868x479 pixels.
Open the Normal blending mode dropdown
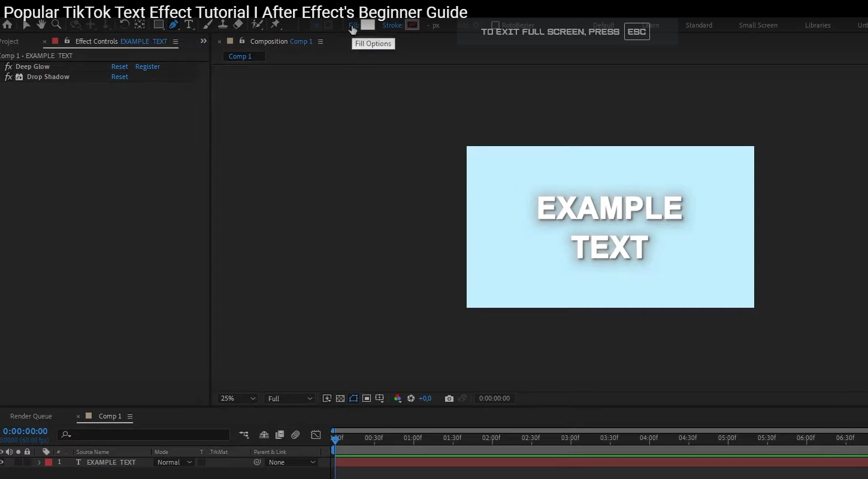point(174,462)
